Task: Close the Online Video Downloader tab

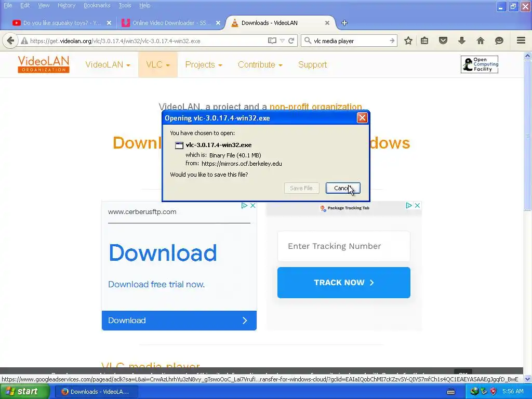Action: coord(218,23)
